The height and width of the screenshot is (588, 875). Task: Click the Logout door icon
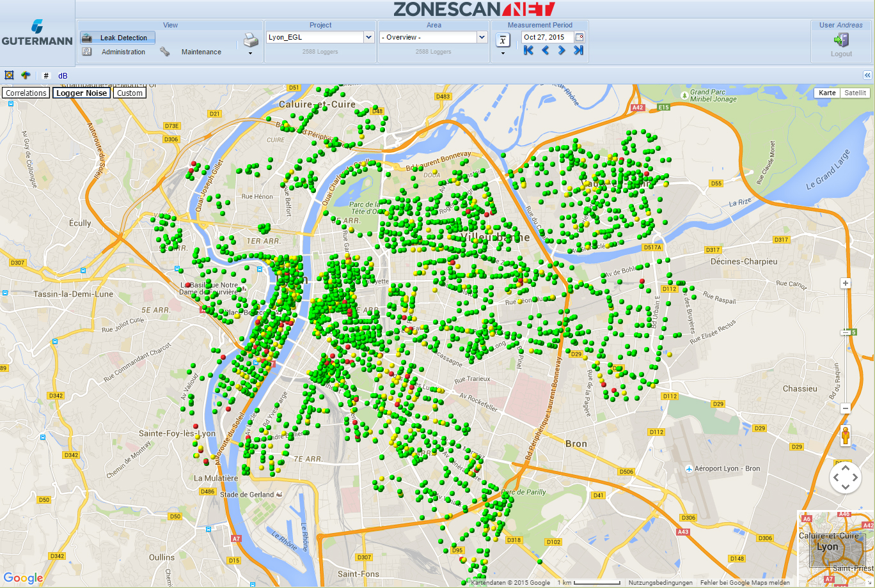tap(841, 40)
